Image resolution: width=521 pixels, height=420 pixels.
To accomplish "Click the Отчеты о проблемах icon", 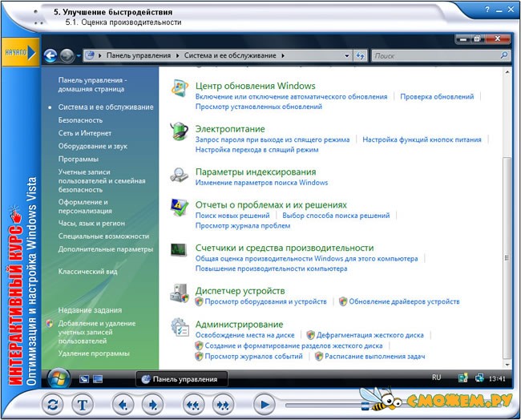I will (x=180, y=208).
